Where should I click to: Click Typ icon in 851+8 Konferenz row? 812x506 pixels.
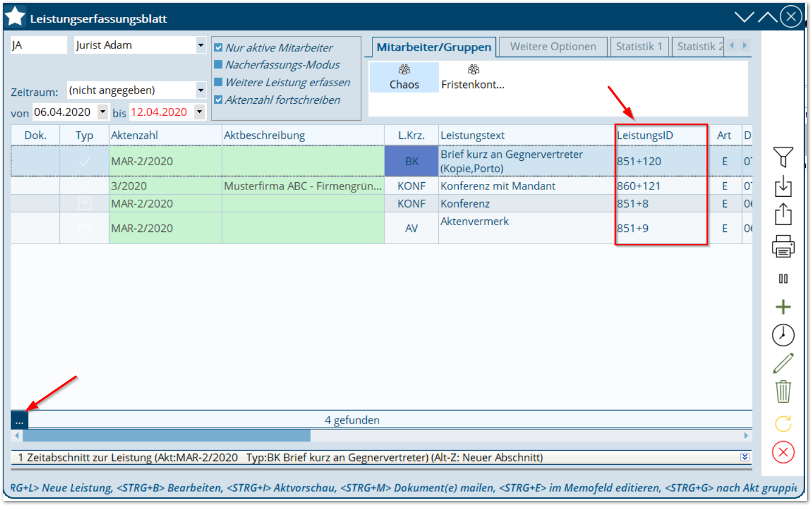[84, 204]
